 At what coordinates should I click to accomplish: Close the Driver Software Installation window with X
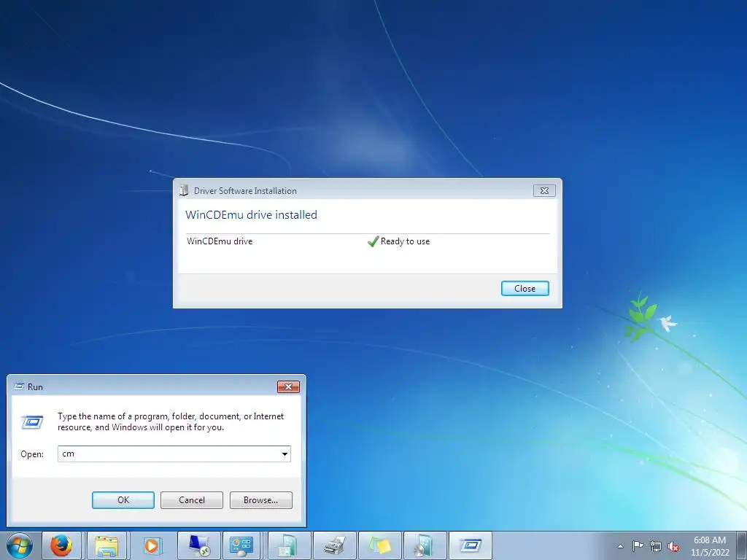coord(544,191)
